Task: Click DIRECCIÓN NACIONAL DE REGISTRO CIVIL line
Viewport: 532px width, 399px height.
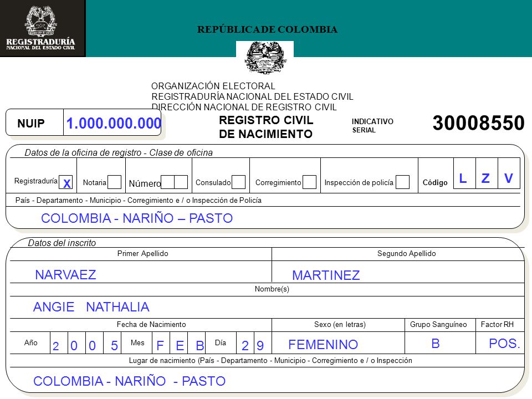Action: point(244,107)
